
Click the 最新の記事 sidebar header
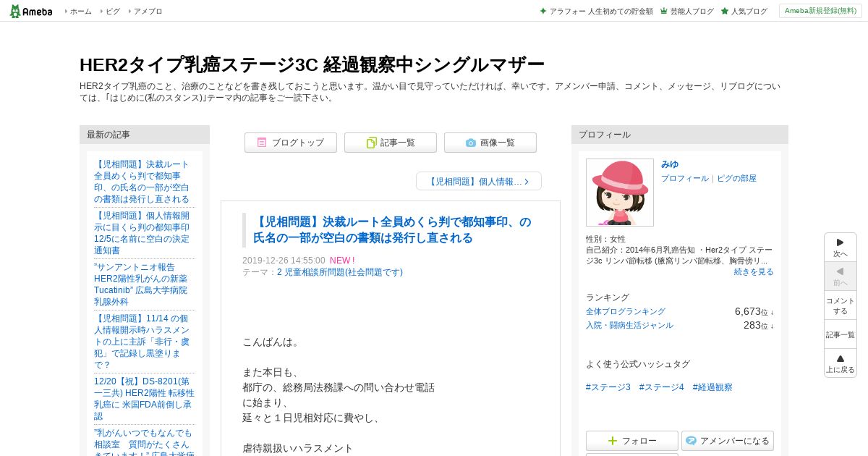coord(145,135)
